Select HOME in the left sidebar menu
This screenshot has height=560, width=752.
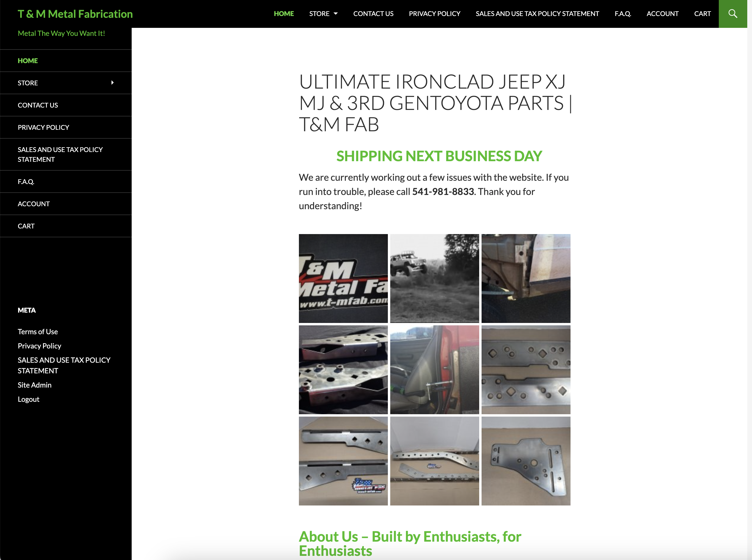tap(66, 61)
